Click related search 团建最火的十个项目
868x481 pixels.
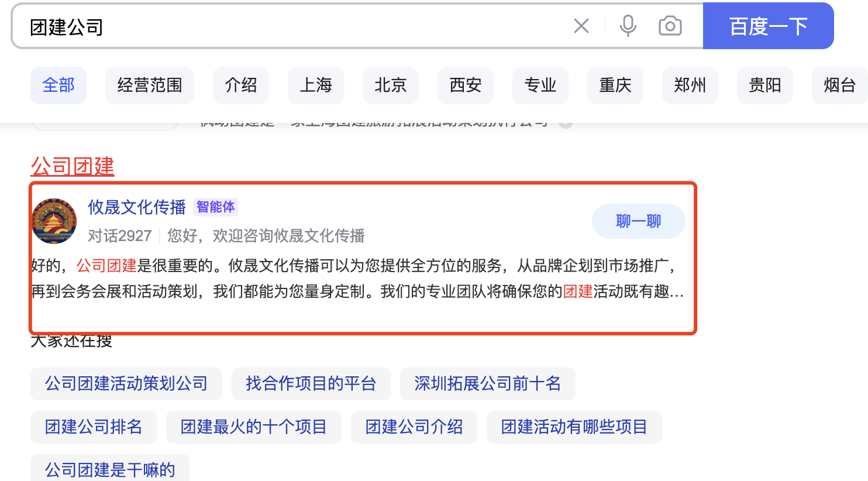pyautogui.click(x=253, y=427)
